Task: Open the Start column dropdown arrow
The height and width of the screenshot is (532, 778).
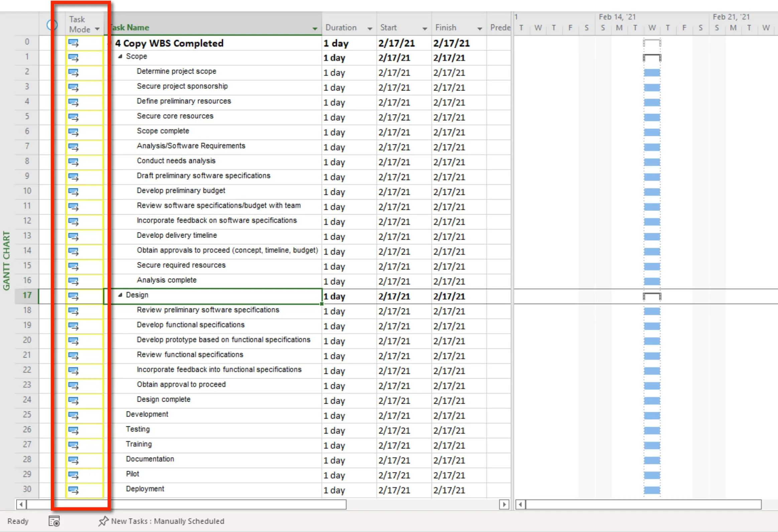Action: pyautogui.click(x=424, y=29)
